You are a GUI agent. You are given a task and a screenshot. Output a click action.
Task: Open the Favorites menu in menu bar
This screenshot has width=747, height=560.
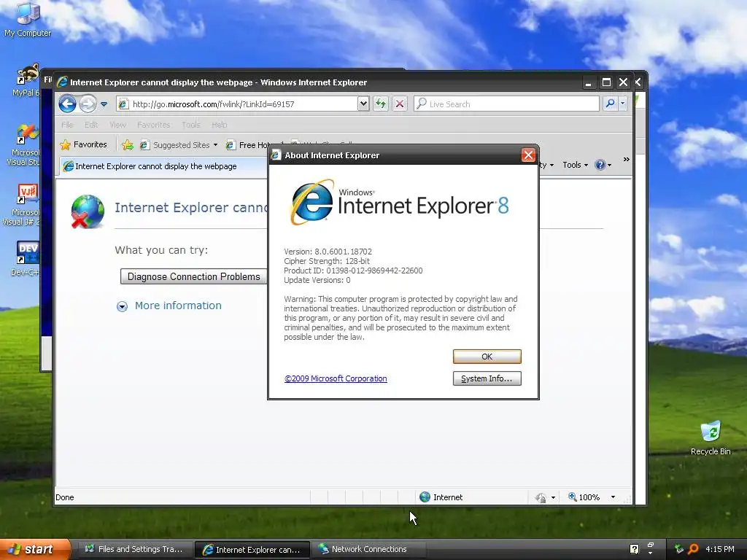[153, 125]
